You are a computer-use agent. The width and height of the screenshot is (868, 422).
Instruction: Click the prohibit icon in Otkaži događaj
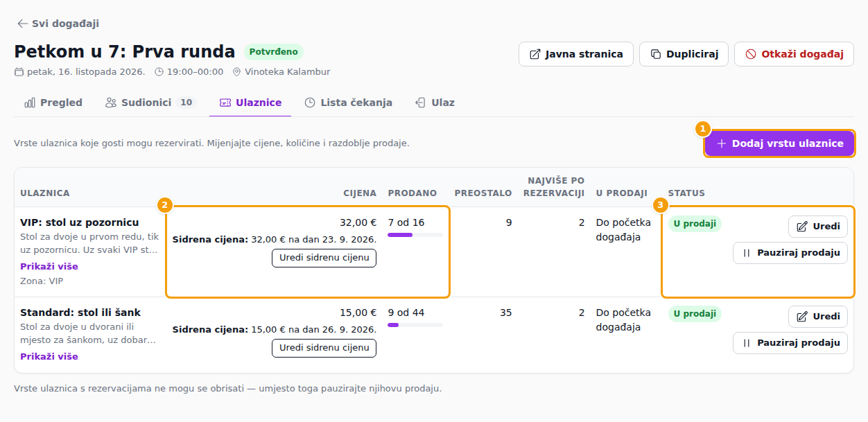(x=751, y=54)
